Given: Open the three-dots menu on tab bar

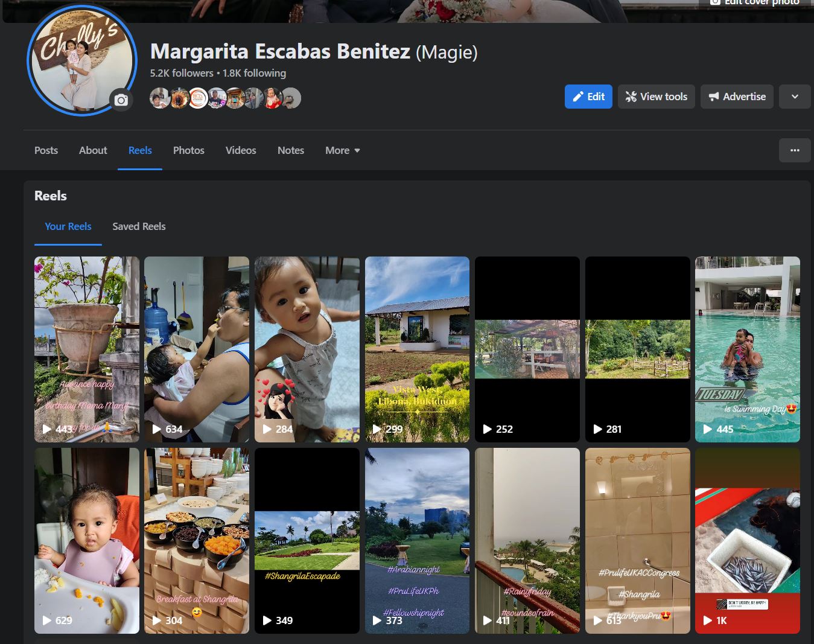Looking at the screenshot, I should pos(795,150).
